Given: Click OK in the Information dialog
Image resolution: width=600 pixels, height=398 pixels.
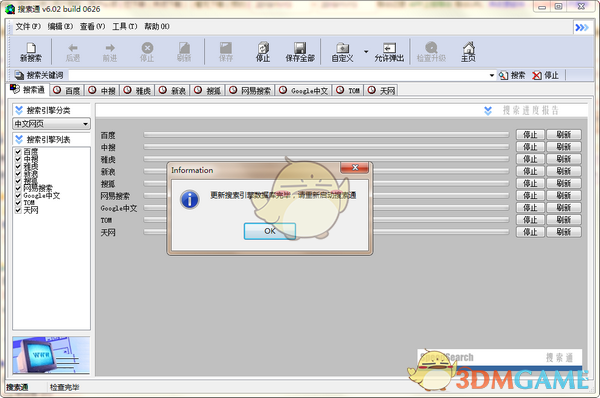Looking at the screenshot, I should 270,231.
